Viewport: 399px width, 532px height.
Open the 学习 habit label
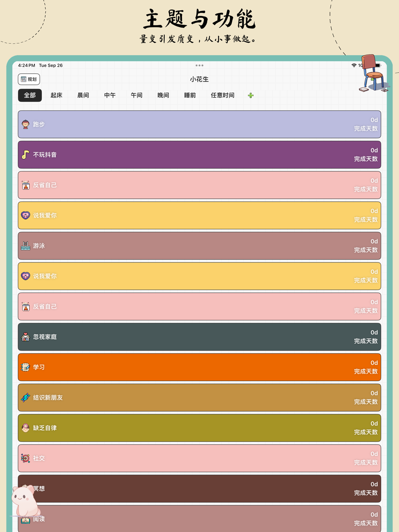pyautogui.click(x=39, y=367)
